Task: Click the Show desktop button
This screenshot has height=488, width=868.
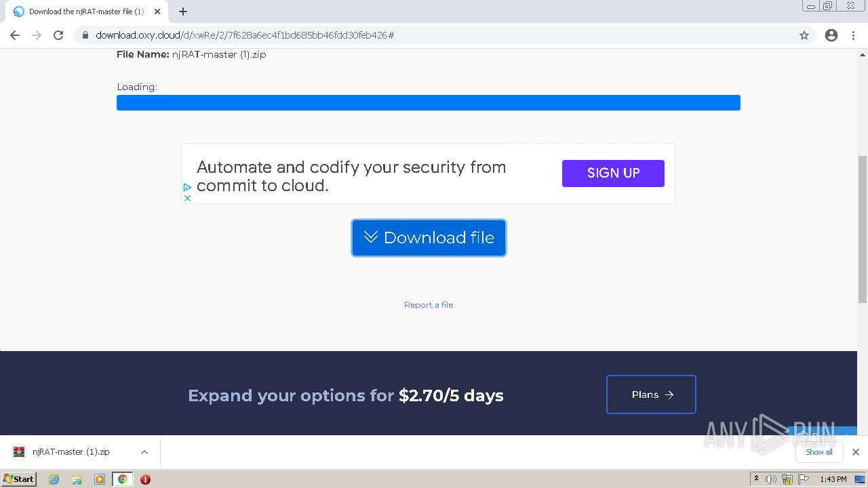Action: [861, 479]
